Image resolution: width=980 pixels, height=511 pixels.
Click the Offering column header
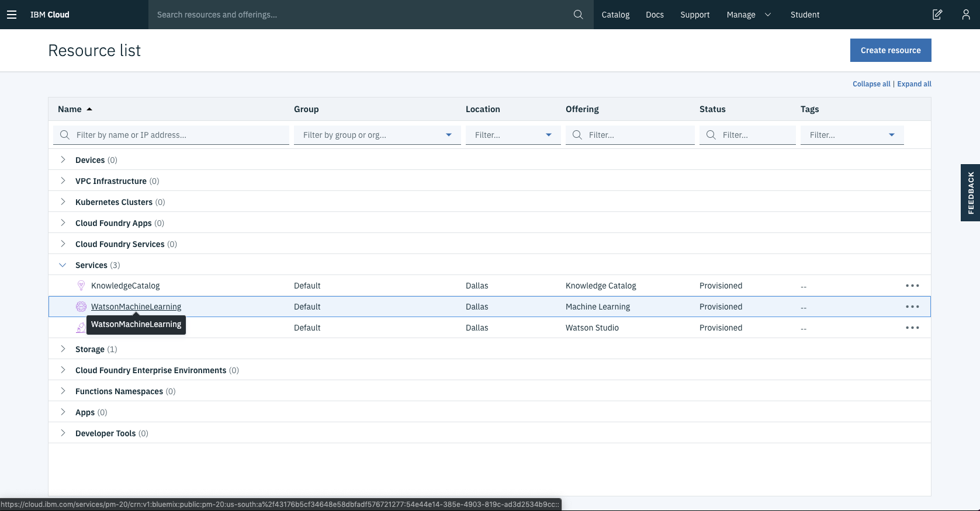(x=582, y=109)
